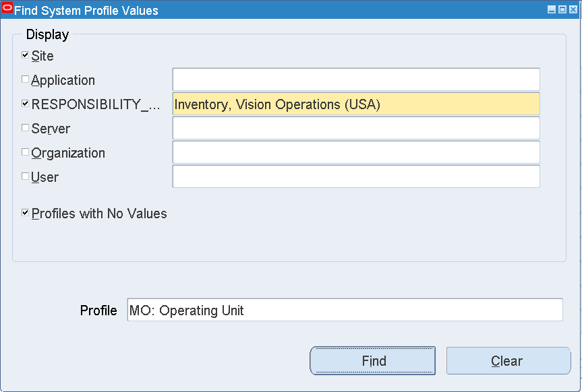Select the Server input field
Screen dimensions: 582x392
(356, 128)
